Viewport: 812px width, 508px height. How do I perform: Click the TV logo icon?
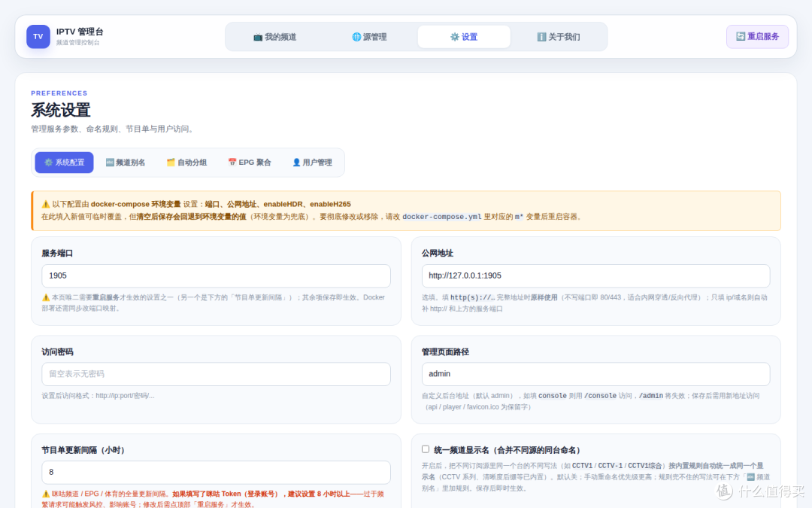pos(38,37)
